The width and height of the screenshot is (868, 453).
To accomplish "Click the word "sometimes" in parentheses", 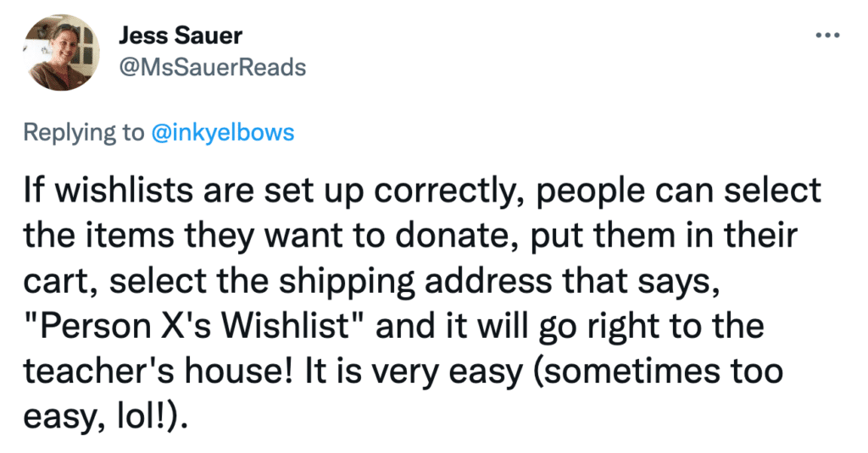I will 621,371.
